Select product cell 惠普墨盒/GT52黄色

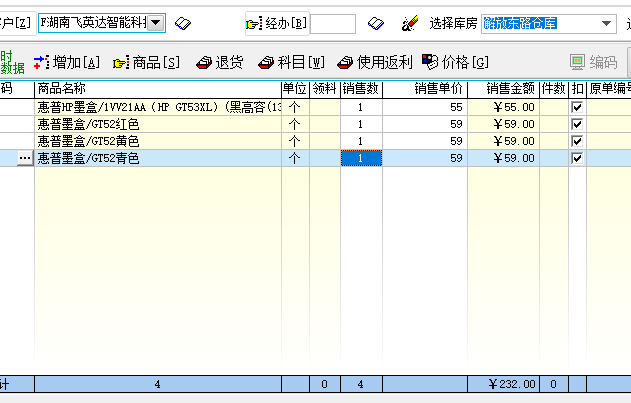click(x=158, y=141)
